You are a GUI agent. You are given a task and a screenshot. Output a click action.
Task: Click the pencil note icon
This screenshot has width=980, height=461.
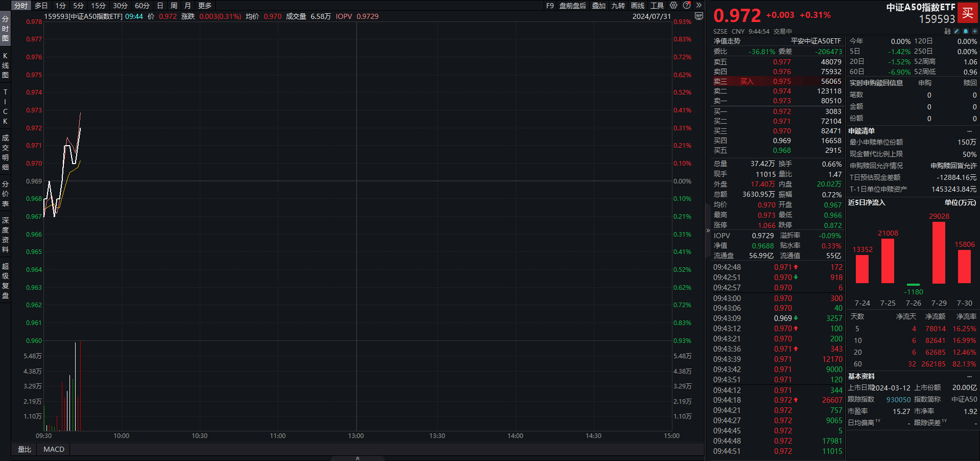(x=956, y=31)
